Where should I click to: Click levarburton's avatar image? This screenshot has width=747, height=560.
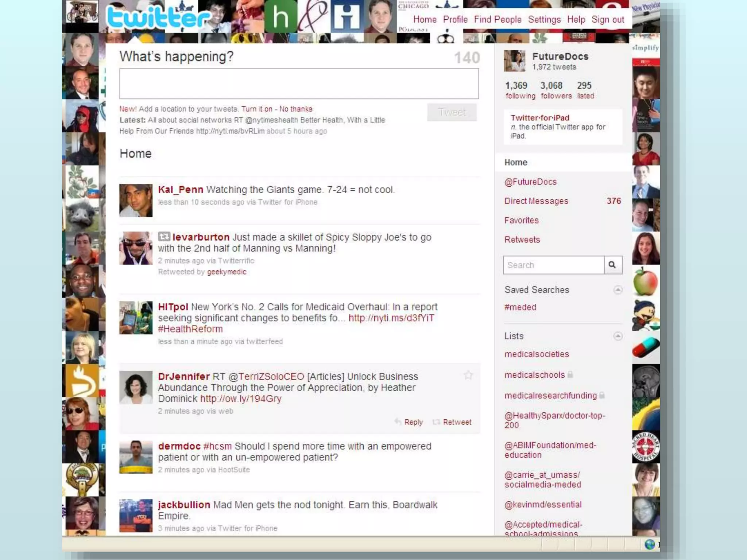point(136,248)
